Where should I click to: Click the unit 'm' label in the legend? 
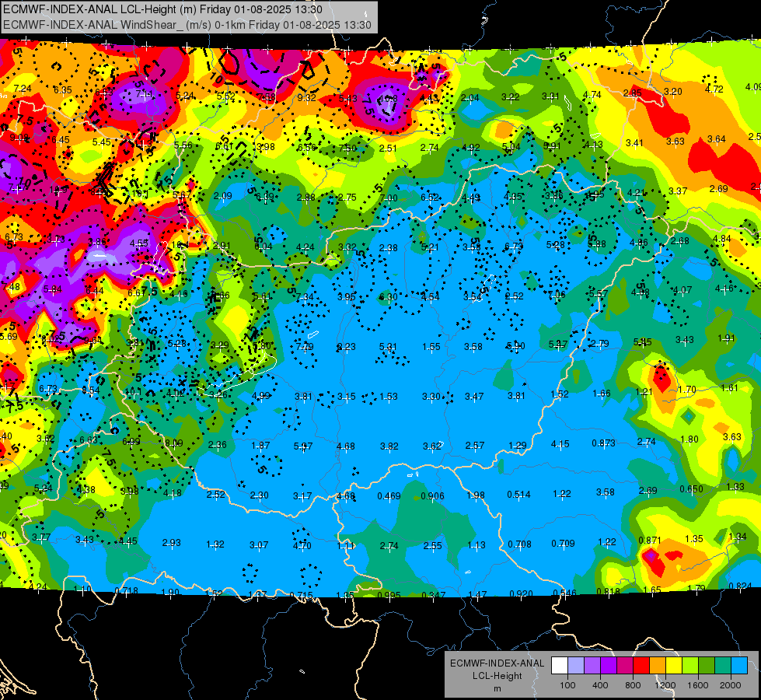(x=497, y=688)
